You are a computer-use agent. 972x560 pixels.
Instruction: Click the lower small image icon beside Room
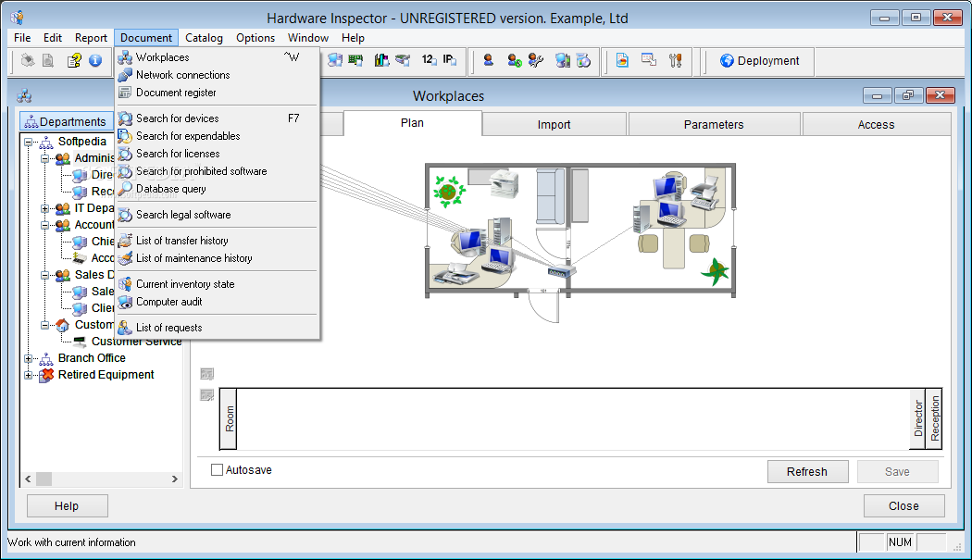click(207, 395)
